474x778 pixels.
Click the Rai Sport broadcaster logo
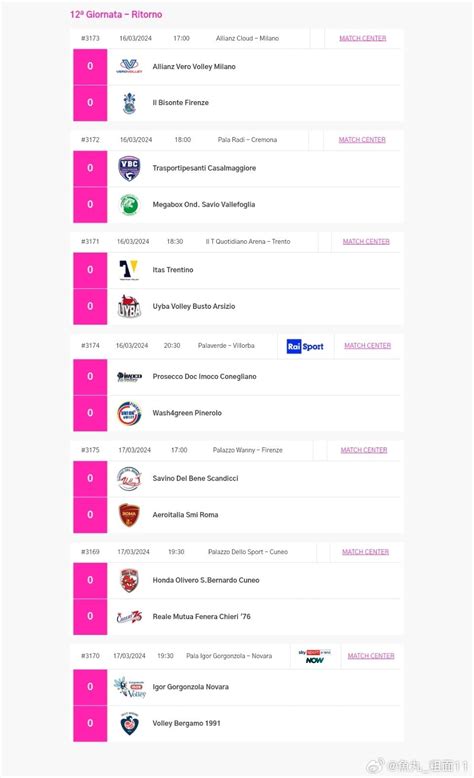pyautogui.click(x=305, y=346)
